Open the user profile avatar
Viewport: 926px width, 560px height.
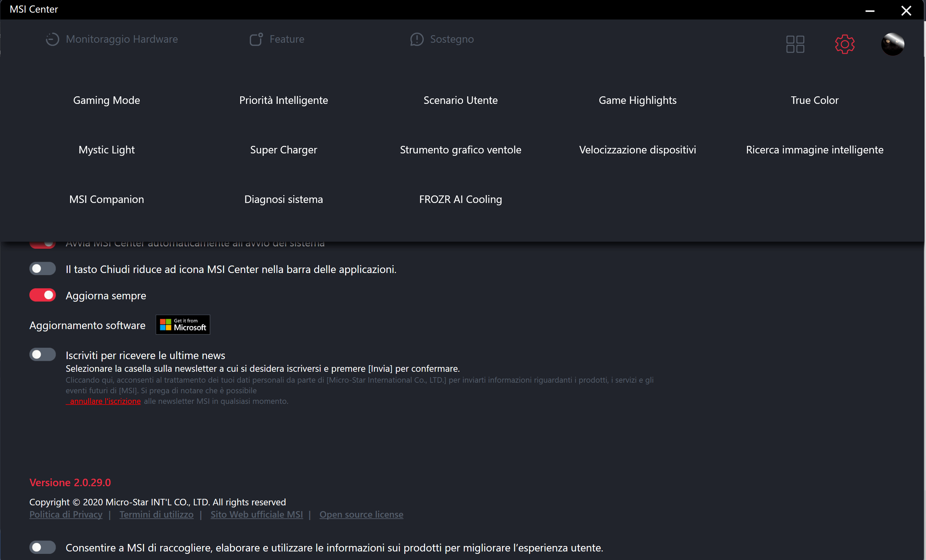click(x=892, y=44)
